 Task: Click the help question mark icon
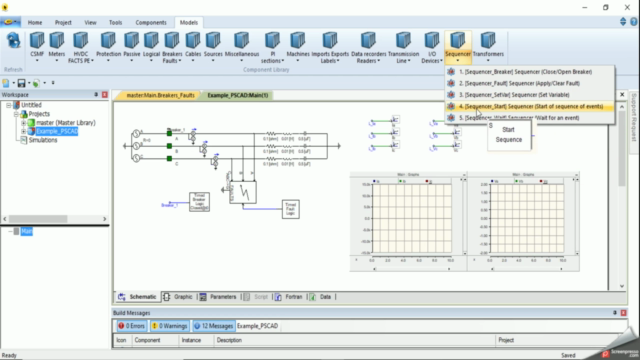pyautogui.click(x=633, y=22)
